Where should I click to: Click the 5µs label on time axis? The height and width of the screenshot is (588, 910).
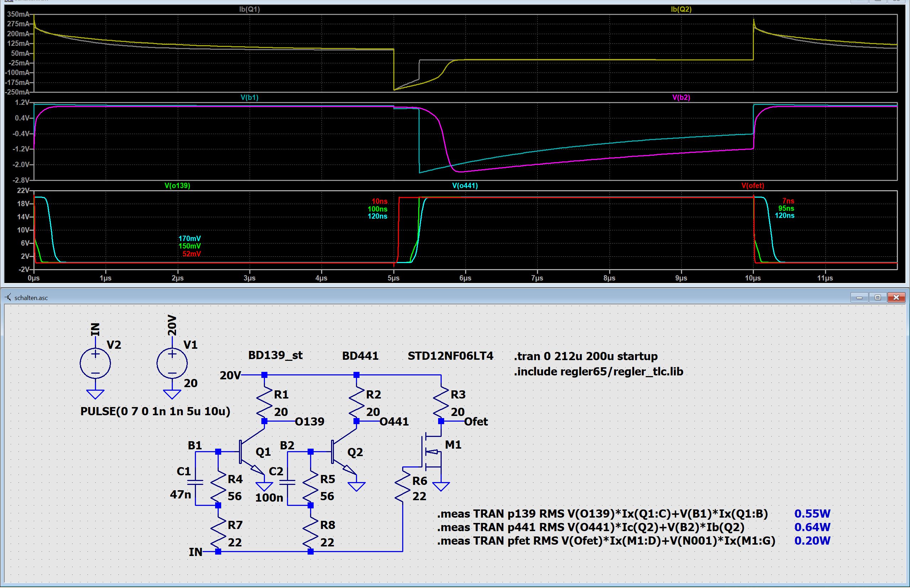click(393, 278)
